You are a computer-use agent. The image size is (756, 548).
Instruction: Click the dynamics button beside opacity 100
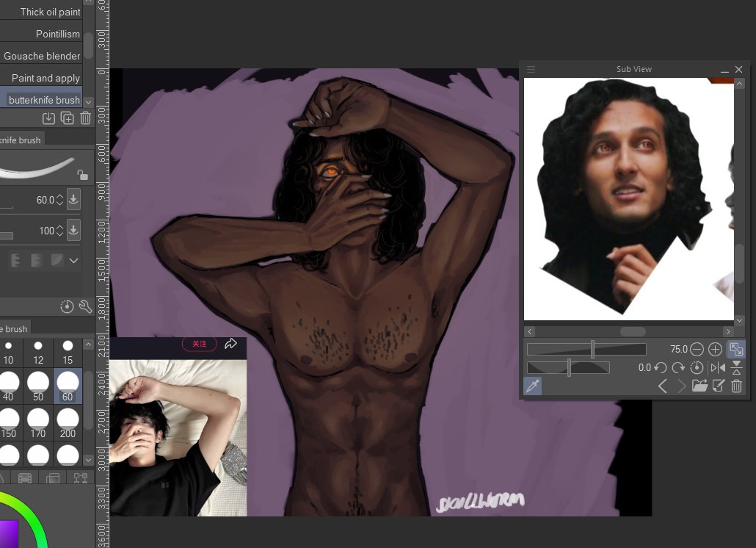(73, 230)
